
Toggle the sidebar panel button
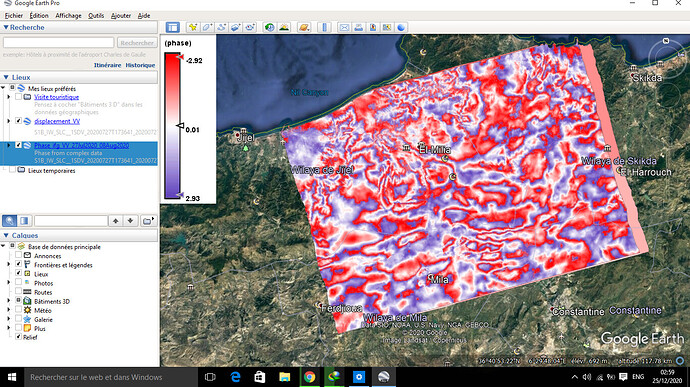pos(172,27)
